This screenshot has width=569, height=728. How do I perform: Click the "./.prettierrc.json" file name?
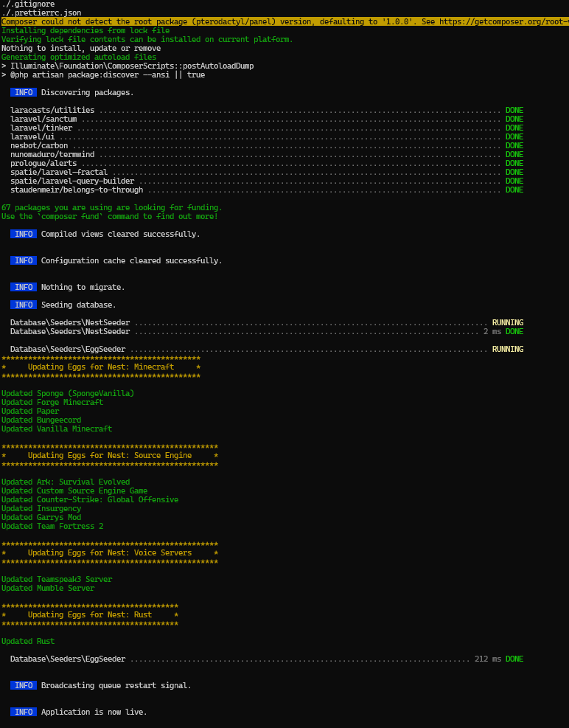coord(41,13)
